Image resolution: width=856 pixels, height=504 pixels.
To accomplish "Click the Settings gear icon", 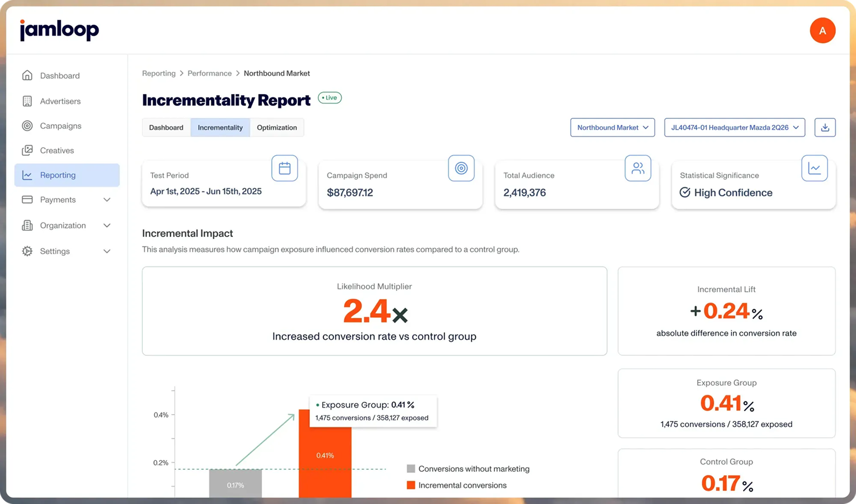I will [x=27, y=251].
